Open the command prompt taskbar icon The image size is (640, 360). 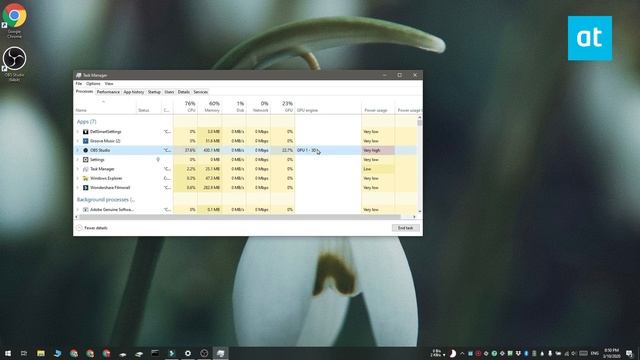pyautogui.click(x=155, y=353)
